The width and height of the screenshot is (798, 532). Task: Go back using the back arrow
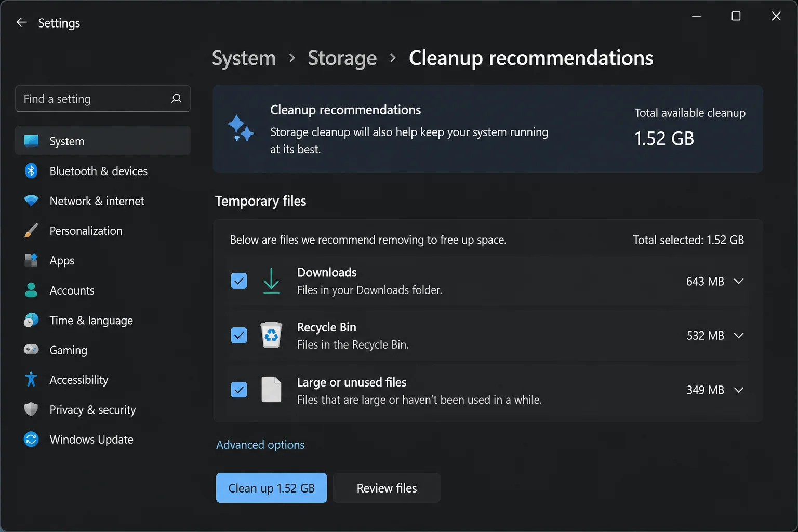[x=21, y=22]
